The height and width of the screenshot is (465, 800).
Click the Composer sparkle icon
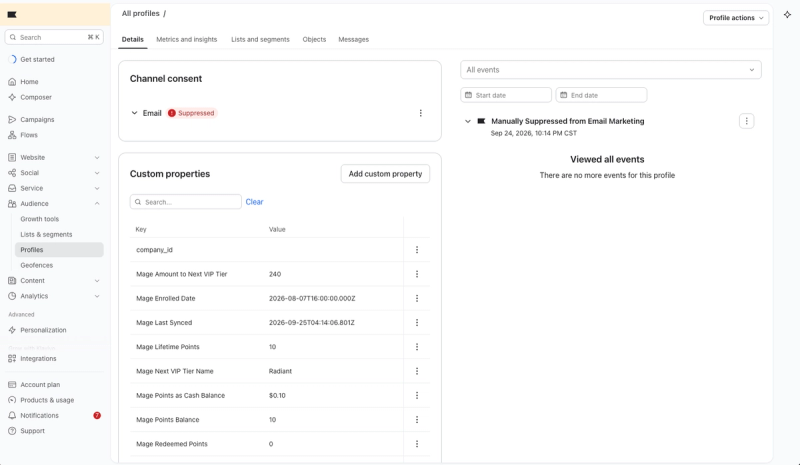click(12, 97)
